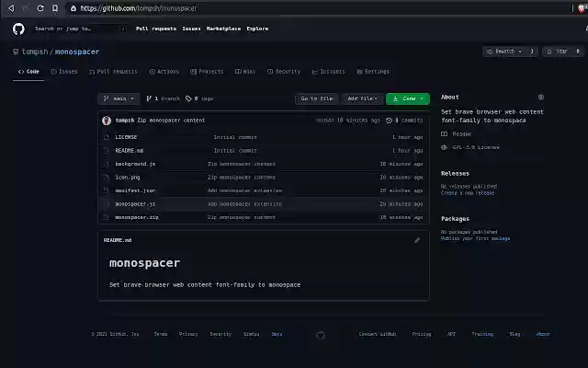Click the lock icon in the address bar
Screen dimensions: 588x368
[73, 8]
